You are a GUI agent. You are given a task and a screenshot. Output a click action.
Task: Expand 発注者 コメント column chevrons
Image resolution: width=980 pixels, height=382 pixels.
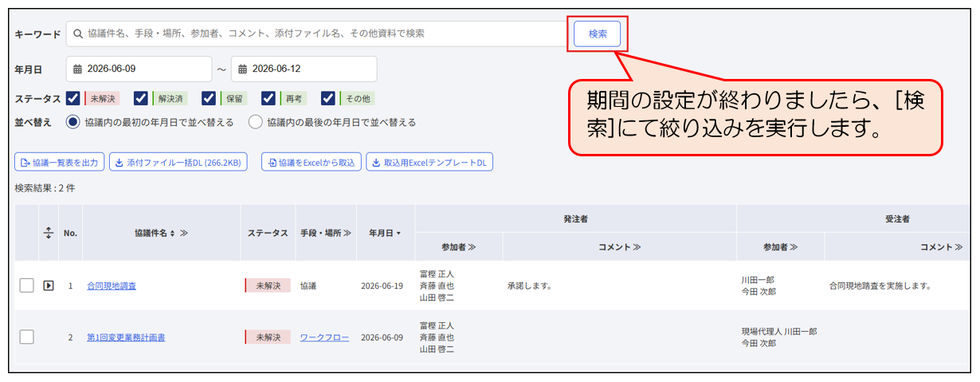637,247
